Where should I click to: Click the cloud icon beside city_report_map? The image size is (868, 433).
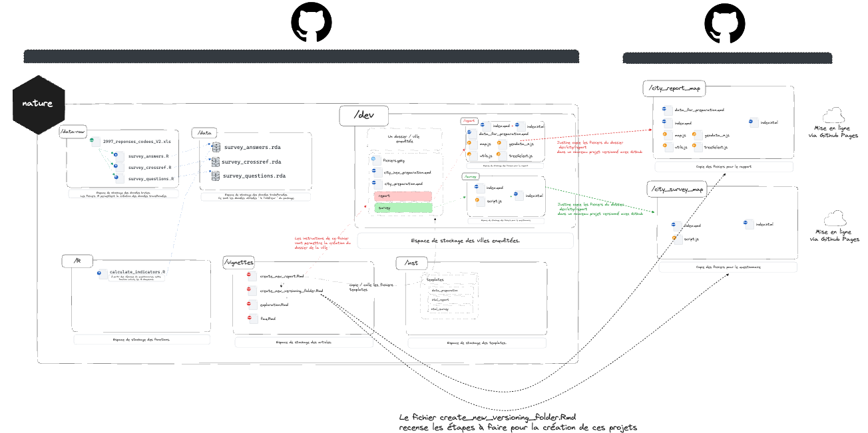tap(833, 114)
